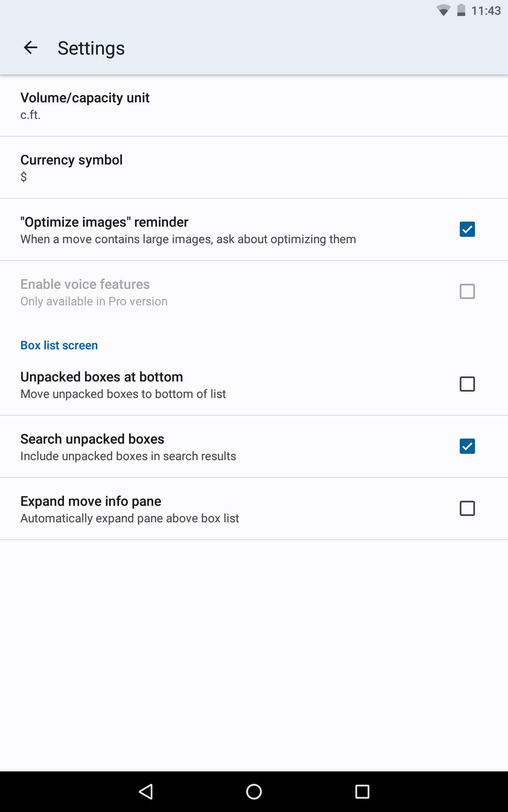Image resolution: width=508 pixels, height=812 pixels.
Task: Enable Unpacked boxes at bottom checkbox
Action: click(467, 384)
